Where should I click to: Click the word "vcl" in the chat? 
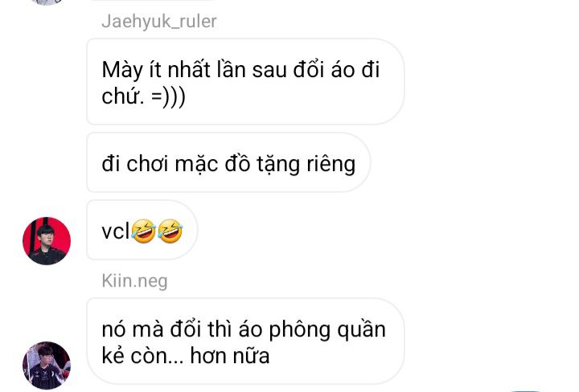coord(116,231)
